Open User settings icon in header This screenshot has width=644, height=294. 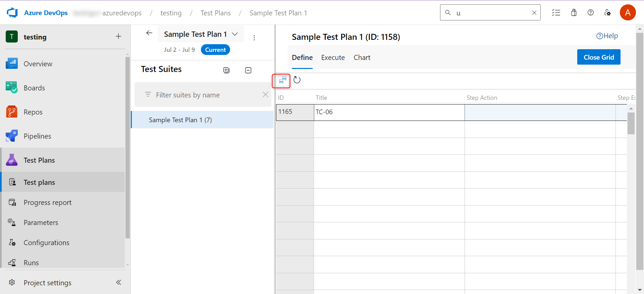(607, 13)
